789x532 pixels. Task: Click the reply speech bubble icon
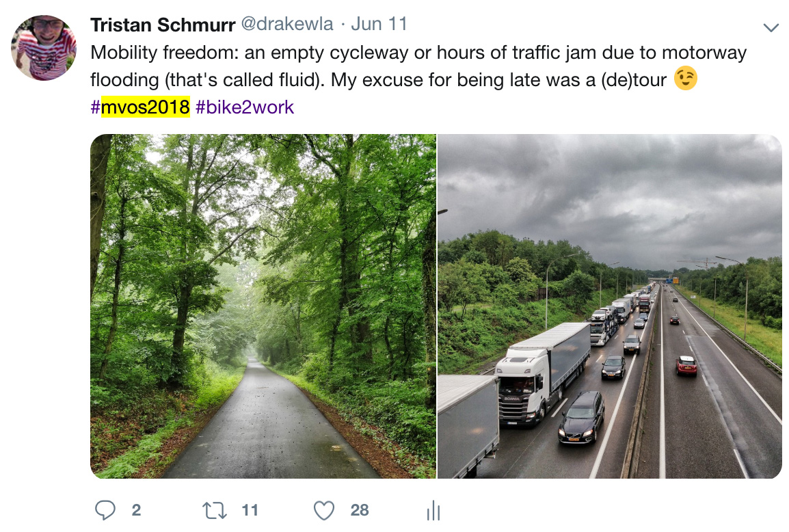(x=105, y=510)
